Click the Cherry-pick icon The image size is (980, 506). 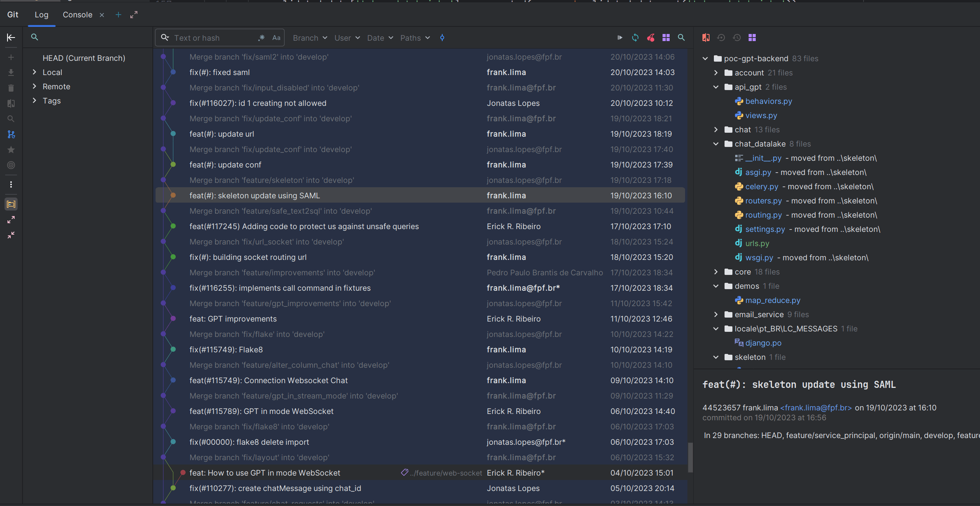(x=651, y=38)
